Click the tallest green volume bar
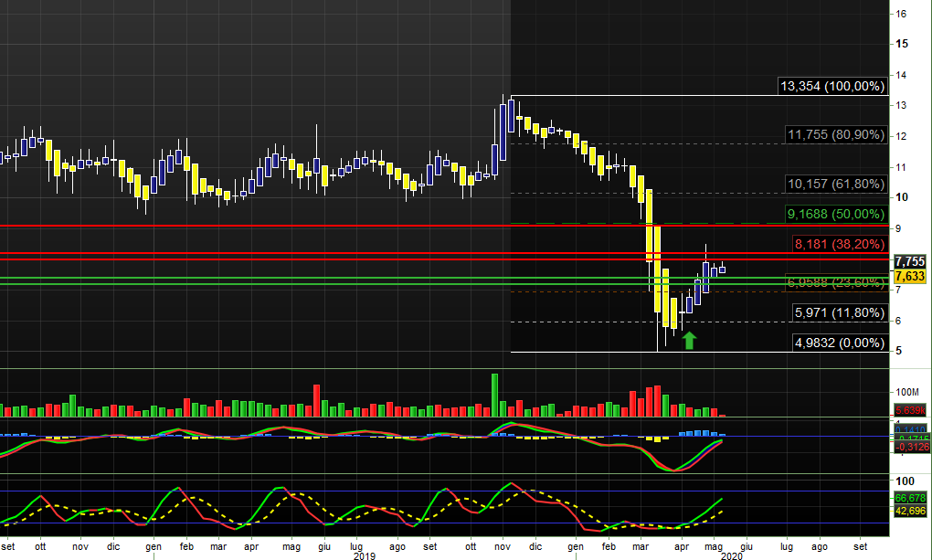Image resolution: width=932 pixels, height=560 pixels. click(x=495, y=395)
